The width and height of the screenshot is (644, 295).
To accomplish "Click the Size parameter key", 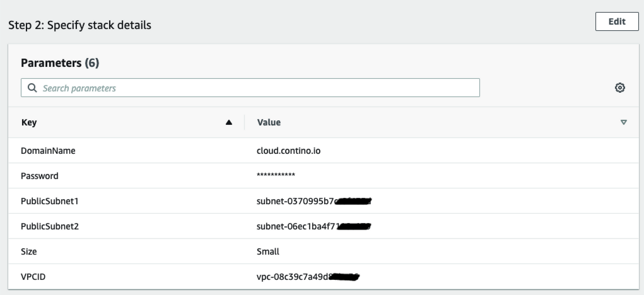I will 29,252.
